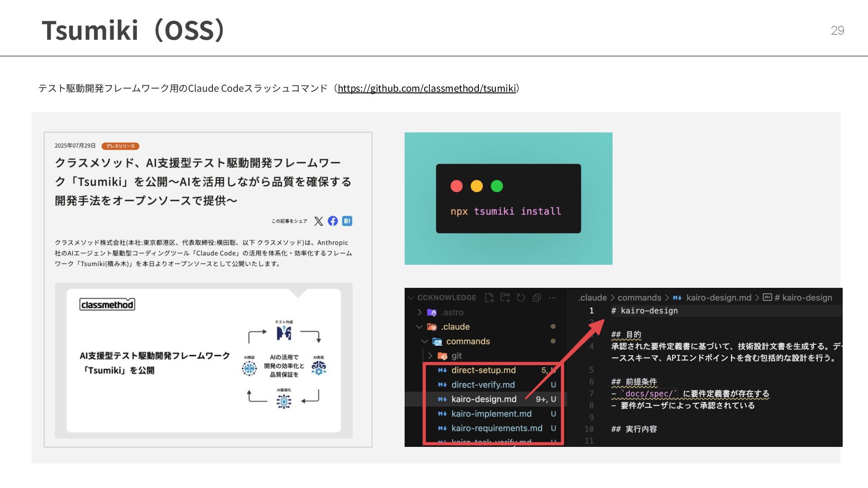Click markdown icon beside kairo-requirements.md
Viewport: 868px width, 488px height.
[x=443, y=428]
